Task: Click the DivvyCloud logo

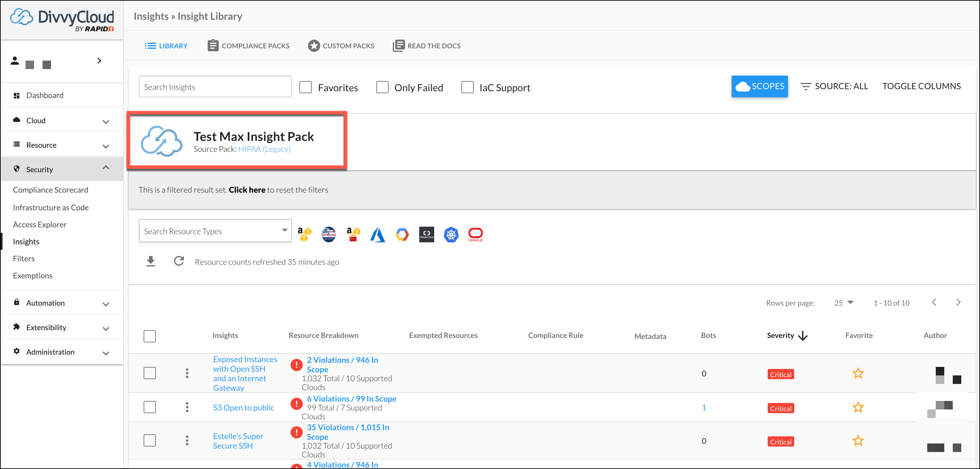Action: click(62, 19)
